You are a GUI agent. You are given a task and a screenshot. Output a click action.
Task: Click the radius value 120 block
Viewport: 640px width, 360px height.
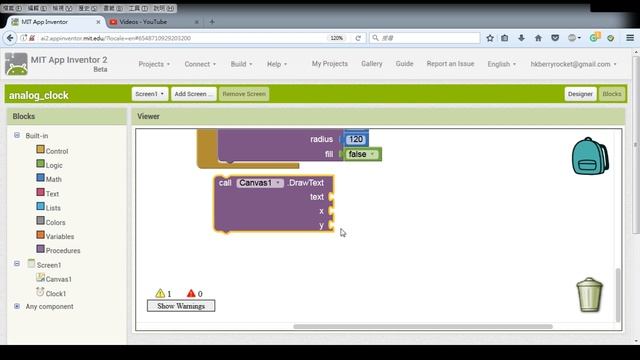[x=356, y=139]
